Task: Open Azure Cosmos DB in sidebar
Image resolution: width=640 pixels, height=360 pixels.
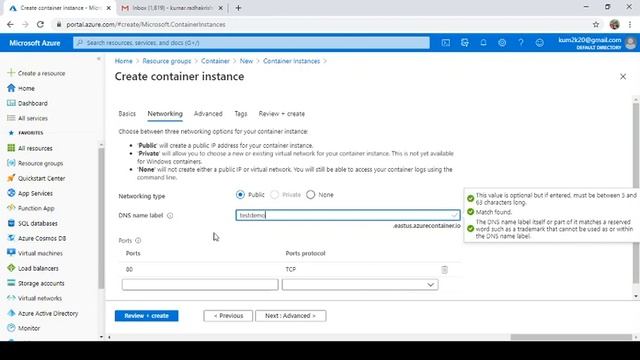Action: click(42, 238)
